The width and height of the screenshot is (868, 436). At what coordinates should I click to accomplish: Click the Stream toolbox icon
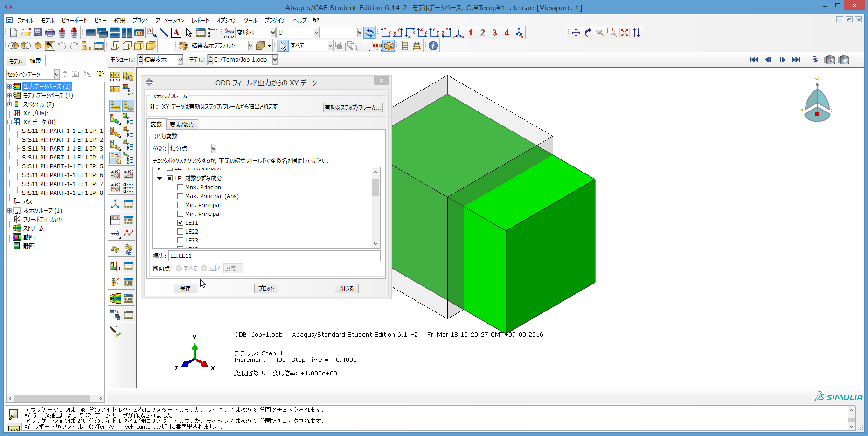[x=115, y=298]
